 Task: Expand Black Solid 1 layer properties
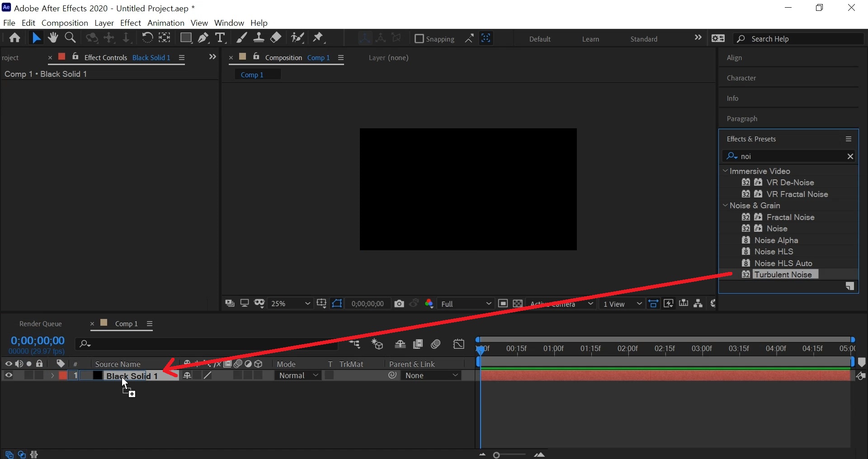(52, 375)
